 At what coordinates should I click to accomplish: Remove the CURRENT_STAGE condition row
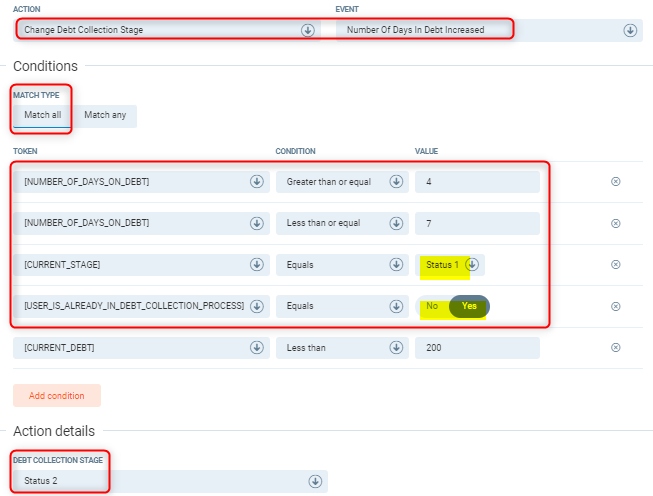click(615, 265)
